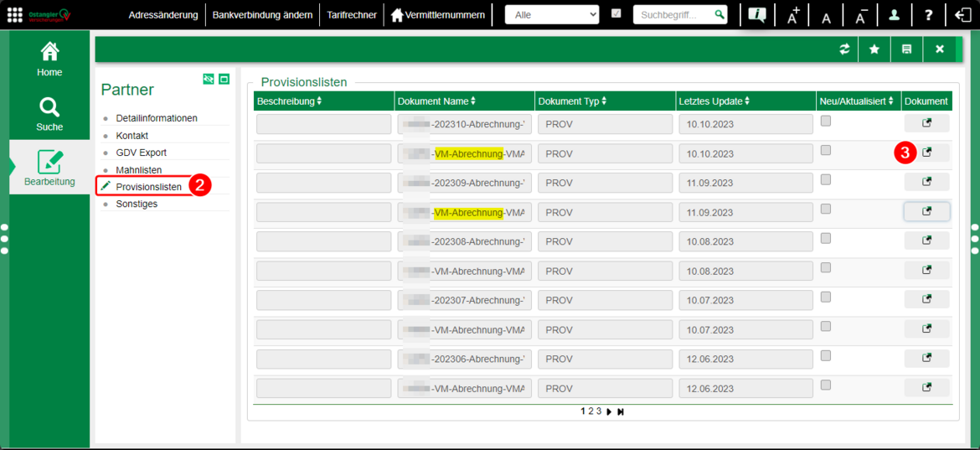Open Vermittlernummern with house icon
Image resolution: width=980 pixels, height=450 pixels.
[437, 14]
